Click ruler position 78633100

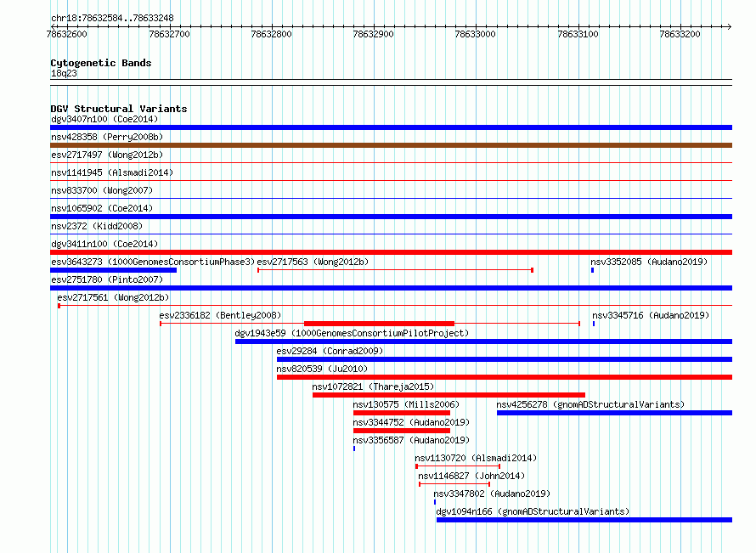tap(578, 34)
